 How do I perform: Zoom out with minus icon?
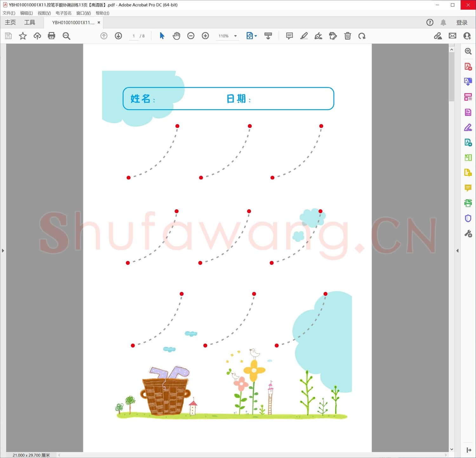coord(191,36)
